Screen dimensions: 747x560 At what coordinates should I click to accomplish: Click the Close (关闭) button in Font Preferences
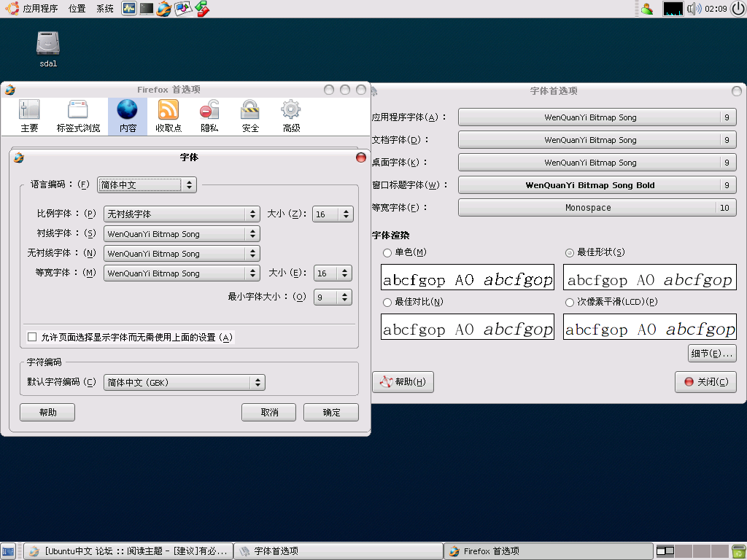(705, 382)
